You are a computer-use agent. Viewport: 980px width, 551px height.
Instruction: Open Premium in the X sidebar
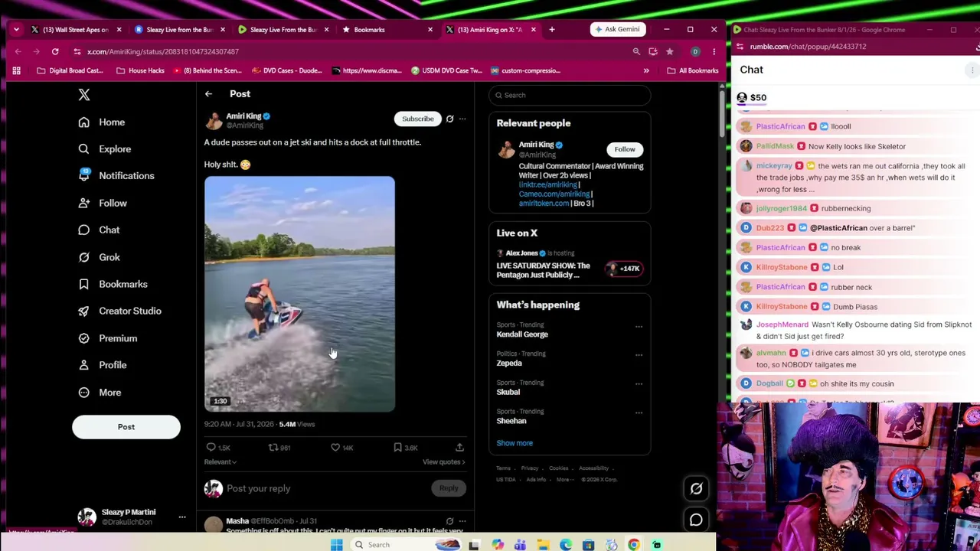[107, 338]
